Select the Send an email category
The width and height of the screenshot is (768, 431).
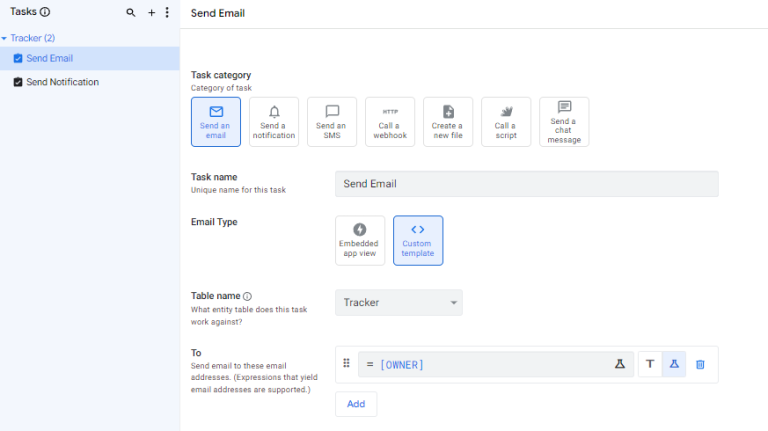point(216,122)
